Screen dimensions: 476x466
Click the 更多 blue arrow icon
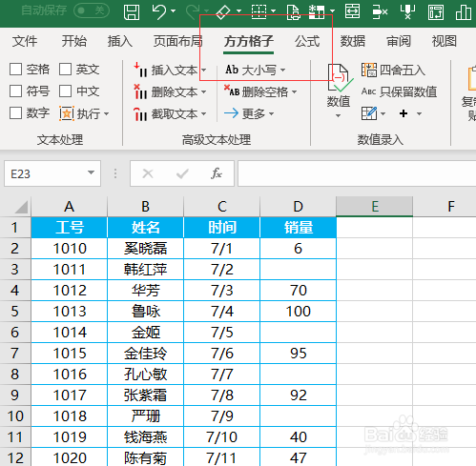(231, 112)
